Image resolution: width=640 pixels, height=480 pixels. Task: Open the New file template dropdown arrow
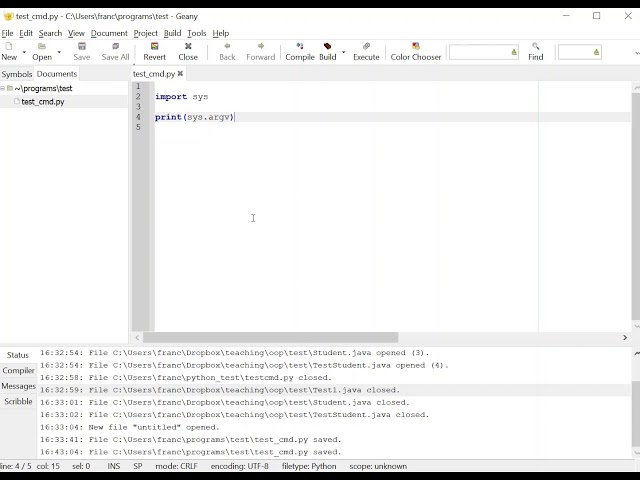pos(24,52)
